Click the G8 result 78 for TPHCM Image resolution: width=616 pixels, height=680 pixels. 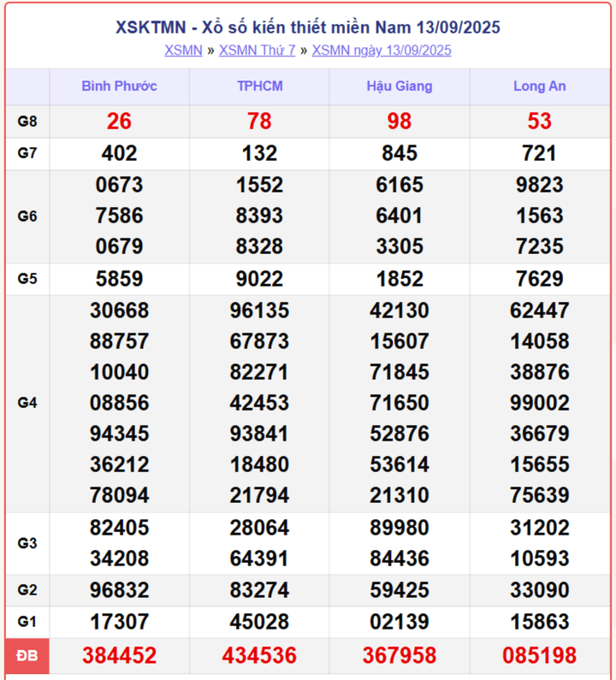259,121
